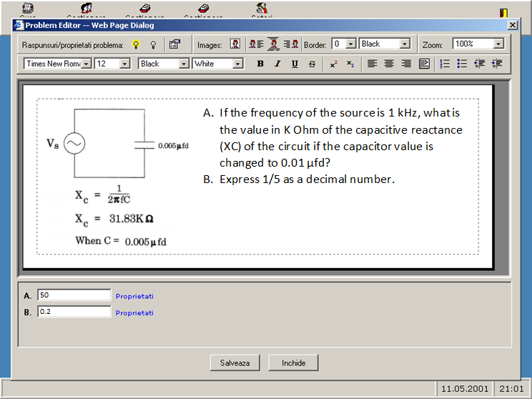Open the problem properties icon
The image size is (532, 399).
(x=174, y=44)
